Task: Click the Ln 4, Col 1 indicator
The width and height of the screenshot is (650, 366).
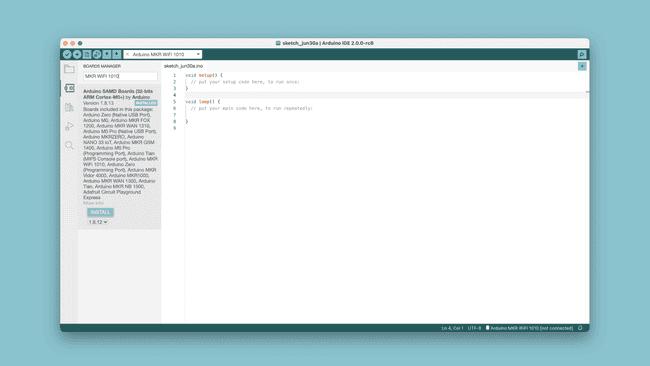Action: 452,328
